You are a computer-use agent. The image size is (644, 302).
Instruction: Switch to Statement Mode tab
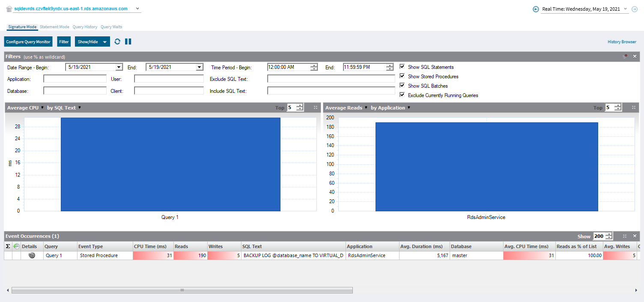(54, 27)
